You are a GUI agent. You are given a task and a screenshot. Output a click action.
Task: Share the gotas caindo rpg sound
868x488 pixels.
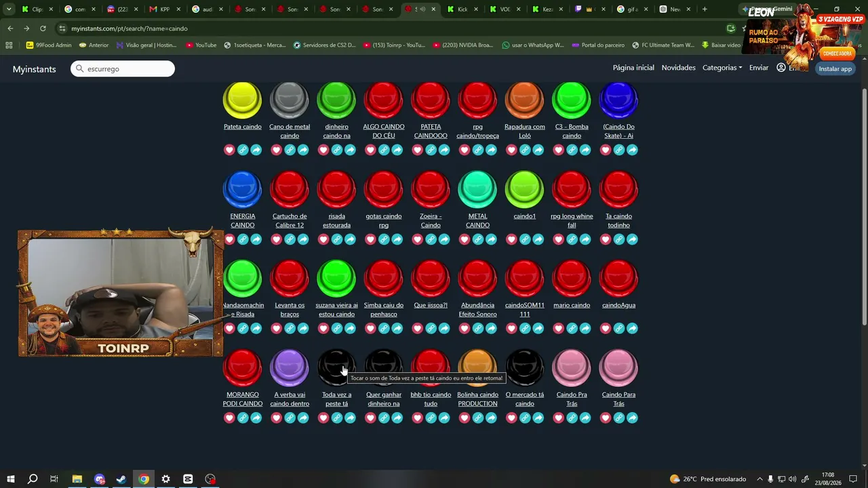pos(397,239)
